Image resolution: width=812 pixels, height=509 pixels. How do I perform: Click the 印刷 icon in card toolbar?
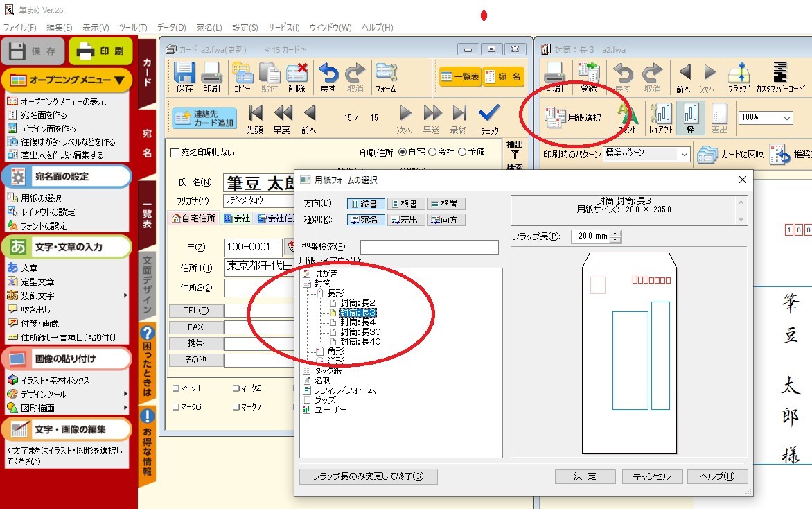[211, 77]
